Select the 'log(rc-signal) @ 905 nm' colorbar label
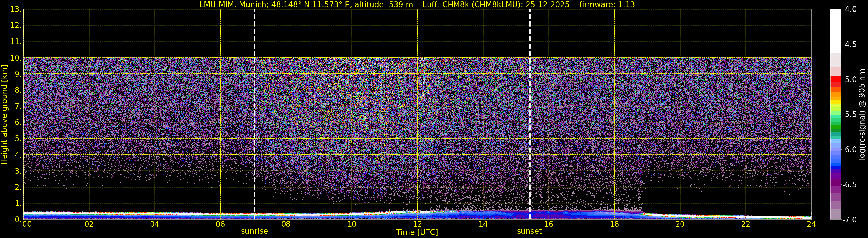 862,115
